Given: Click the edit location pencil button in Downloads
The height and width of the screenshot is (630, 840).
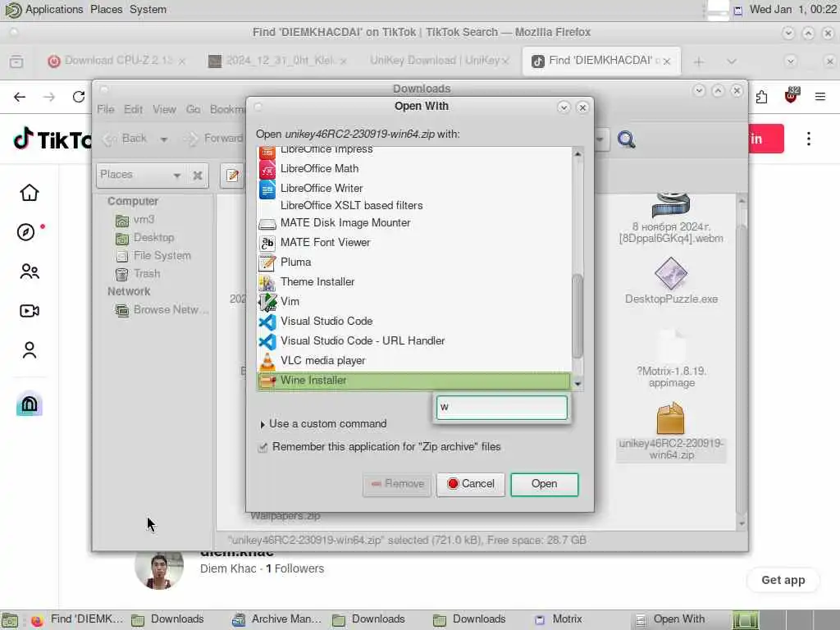Looking at the screenshot, I should tap(232, 176).
